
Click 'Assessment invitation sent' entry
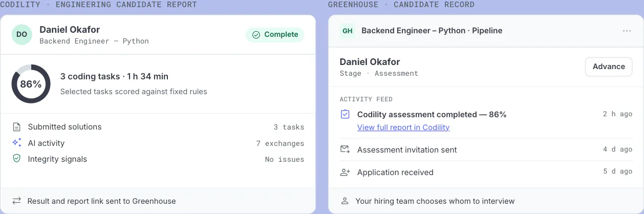coord(407,150)
